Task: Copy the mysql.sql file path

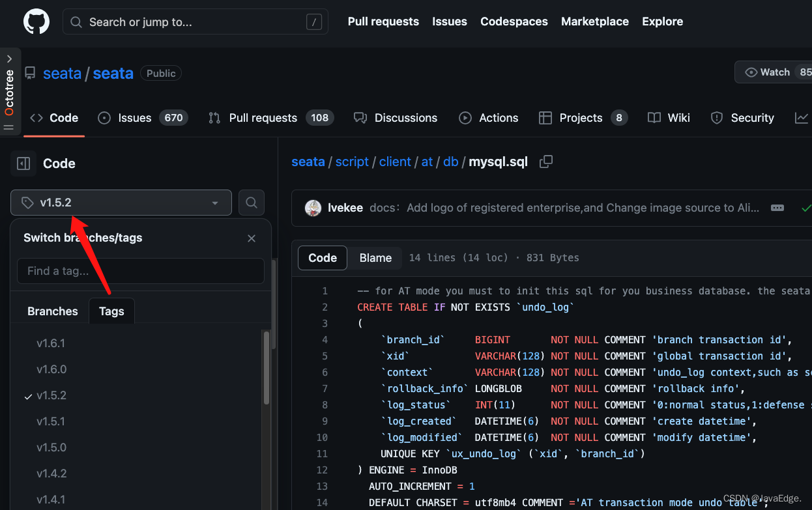Action: [546, 162]
